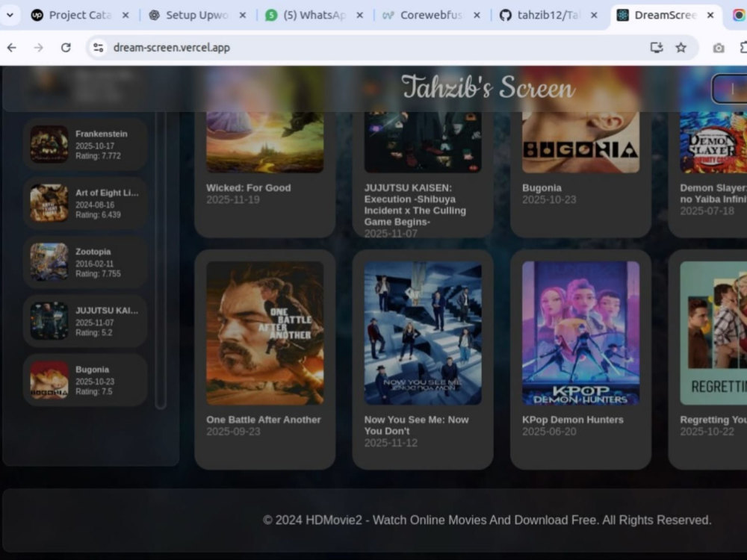
Task: Click the Tahzib's Screen site title
Action: pos(488,87)
